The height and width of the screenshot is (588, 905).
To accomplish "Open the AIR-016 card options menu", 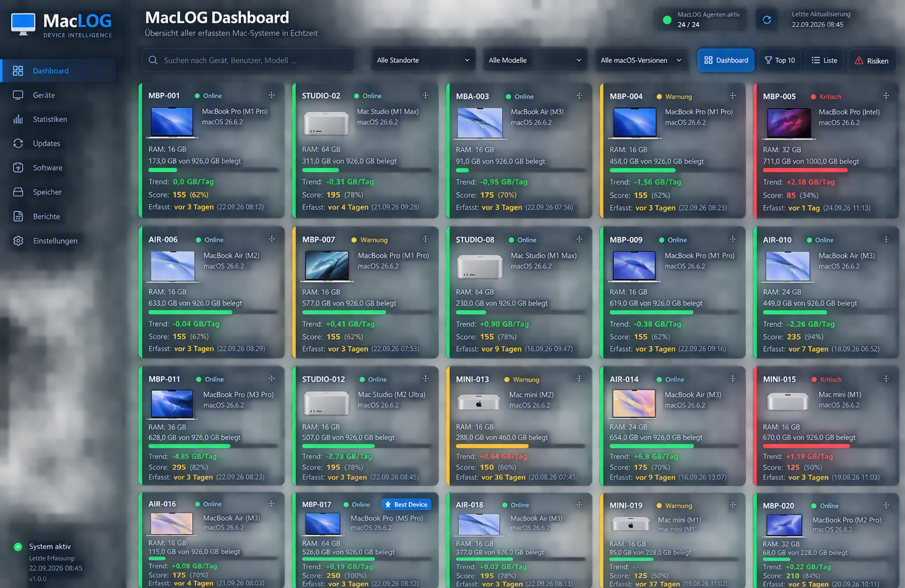I will [272, 504].
